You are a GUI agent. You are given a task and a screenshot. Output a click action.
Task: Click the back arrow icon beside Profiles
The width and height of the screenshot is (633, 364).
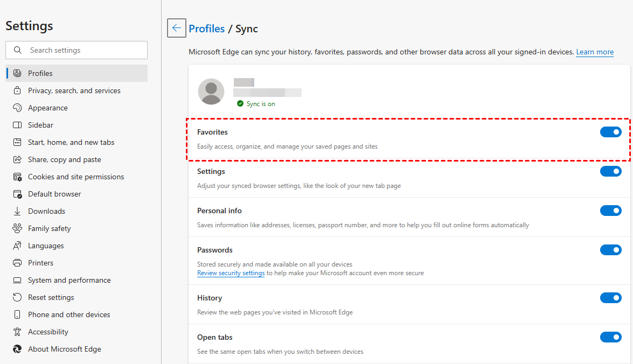click(177, 28)
